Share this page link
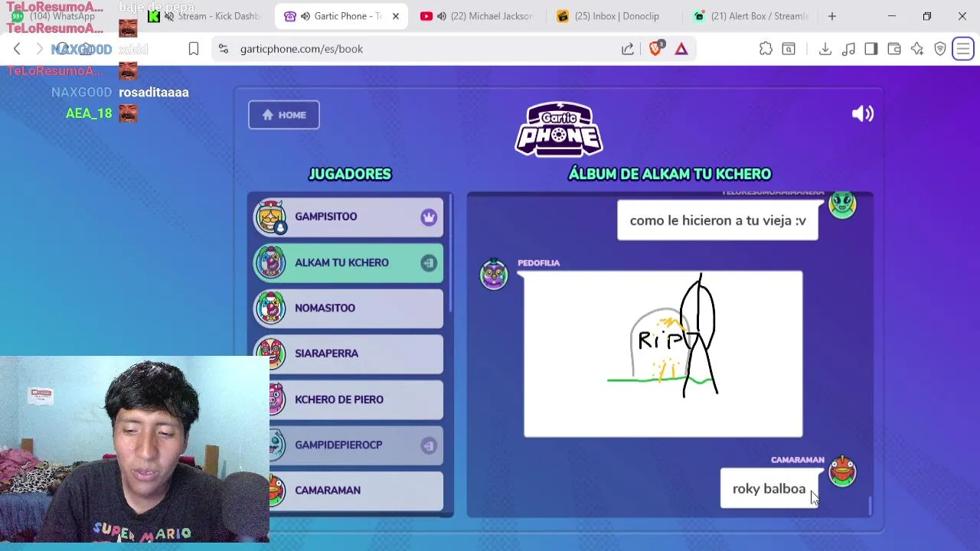Screen dimensions: 980x551 click(628, 49)
